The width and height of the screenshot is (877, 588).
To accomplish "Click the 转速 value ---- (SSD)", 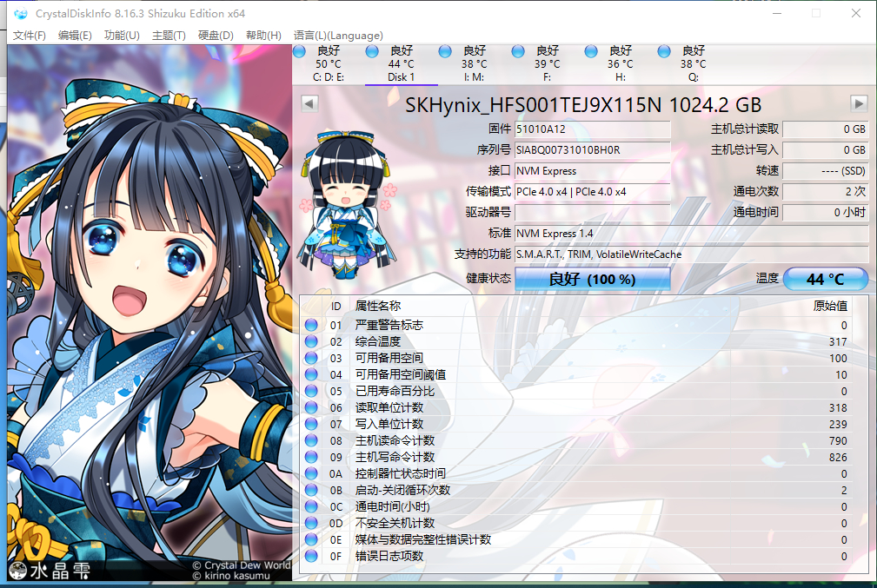I will pos(826,171).
